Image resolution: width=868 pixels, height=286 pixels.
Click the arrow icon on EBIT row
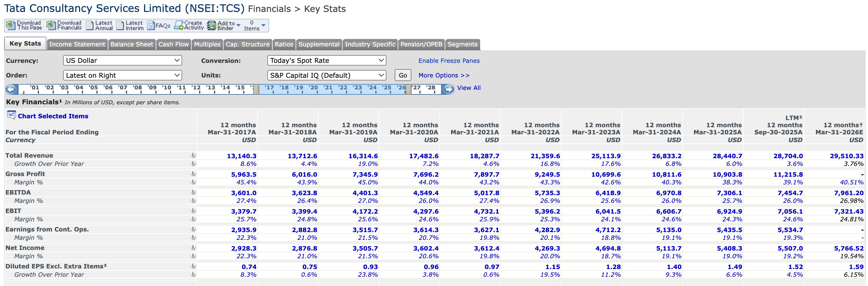(x=193, y=211)
